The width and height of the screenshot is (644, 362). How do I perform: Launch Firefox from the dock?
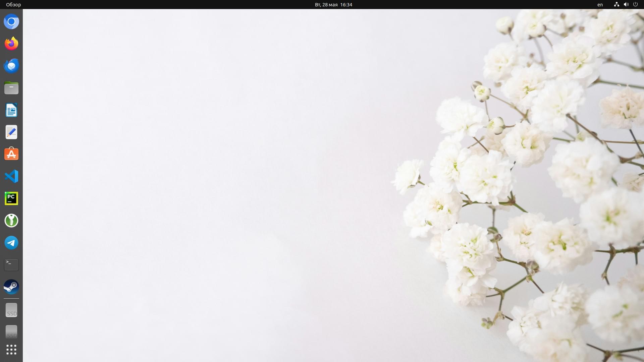tap(11, 44)
